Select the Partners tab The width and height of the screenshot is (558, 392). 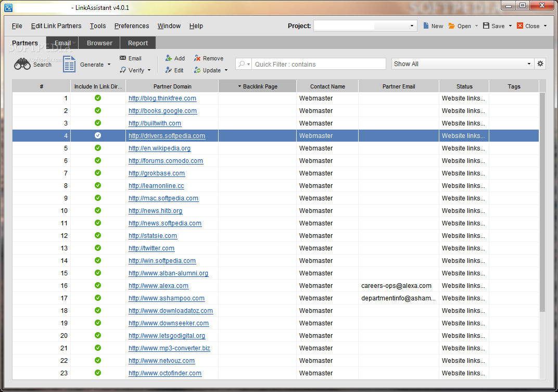25,43
